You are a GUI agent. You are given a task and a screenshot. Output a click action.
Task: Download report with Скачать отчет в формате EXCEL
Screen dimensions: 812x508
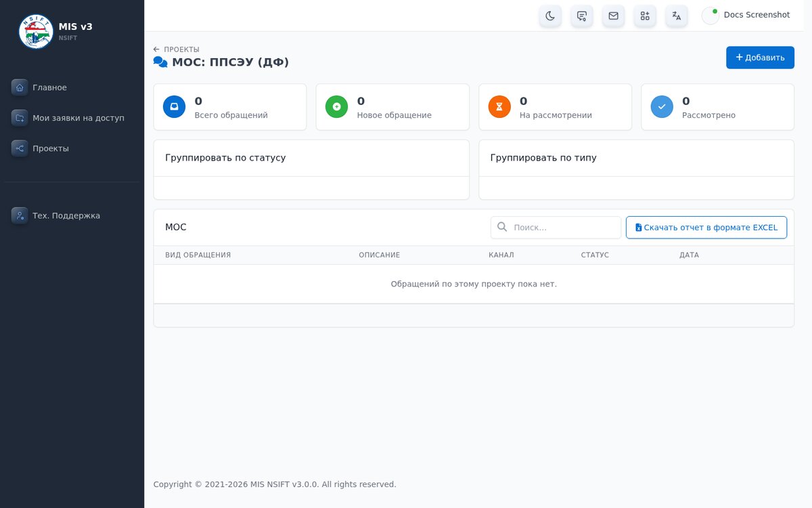tap(706, 228)
